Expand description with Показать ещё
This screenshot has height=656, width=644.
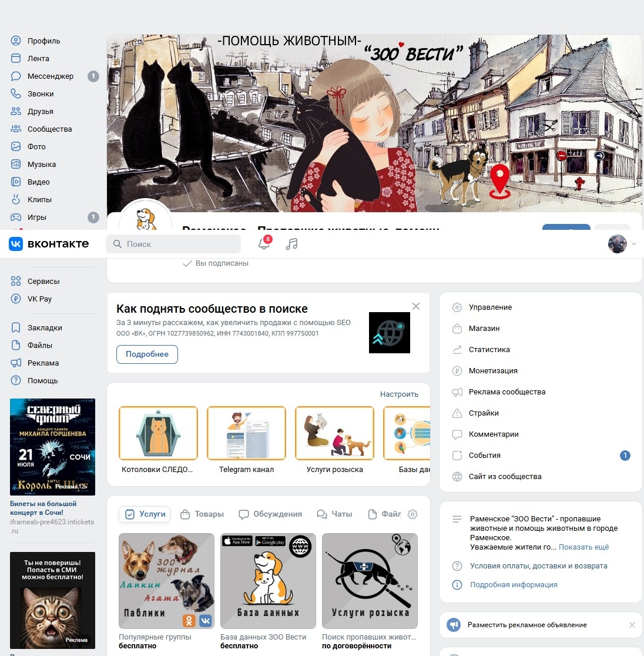click(x=584, y=547)
